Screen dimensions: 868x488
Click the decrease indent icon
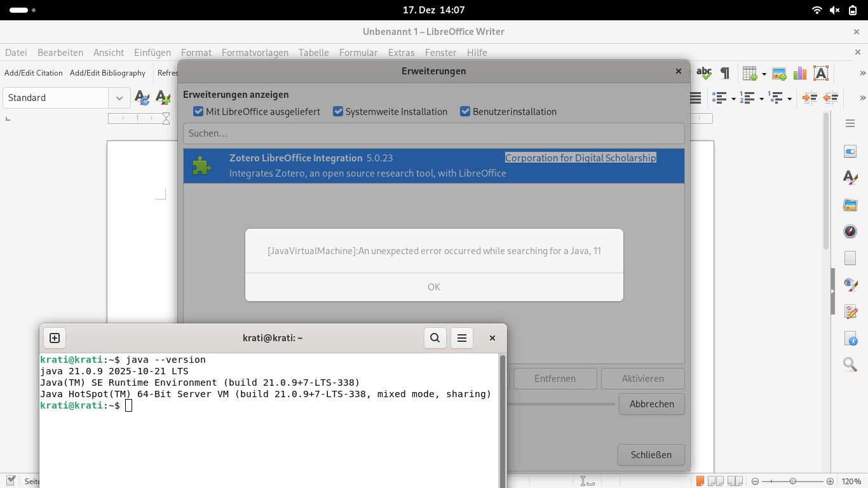831,98
